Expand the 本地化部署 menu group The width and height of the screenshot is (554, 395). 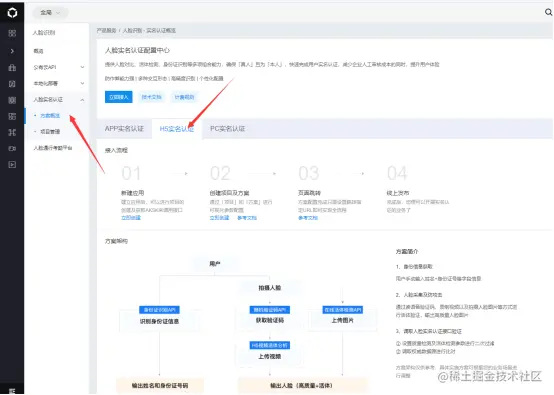click(58, 83)
